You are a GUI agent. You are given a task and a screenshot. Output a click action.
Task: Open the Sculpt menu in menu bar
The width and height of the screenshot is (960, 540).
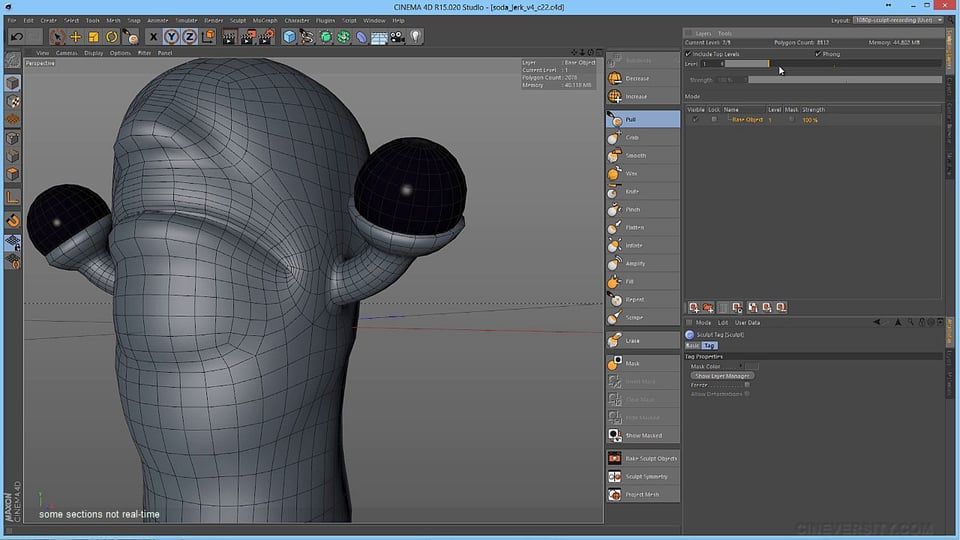tap(238, 20)
